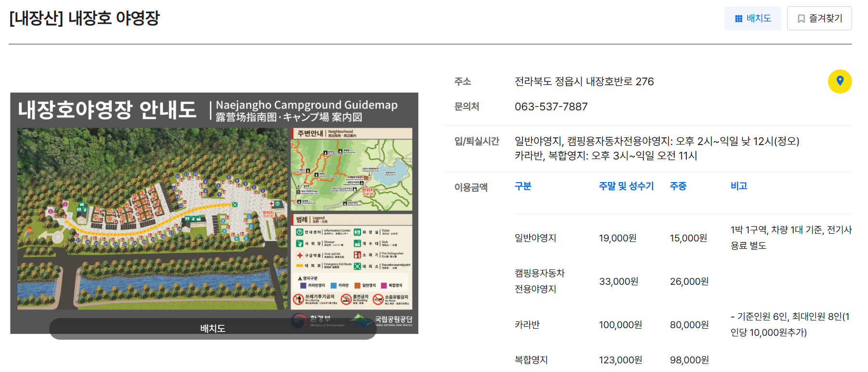The height and width of the screenshot is (372, 868).
Task: Click the No Littering prohibition icon
Action: click(x=298, y=300)
